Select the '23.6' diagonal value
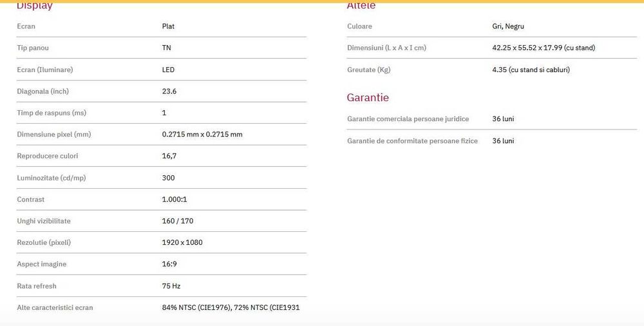Image resolution: width=644 pixels, height=326 pixels. pyautogui.click(x=169, y=91)
